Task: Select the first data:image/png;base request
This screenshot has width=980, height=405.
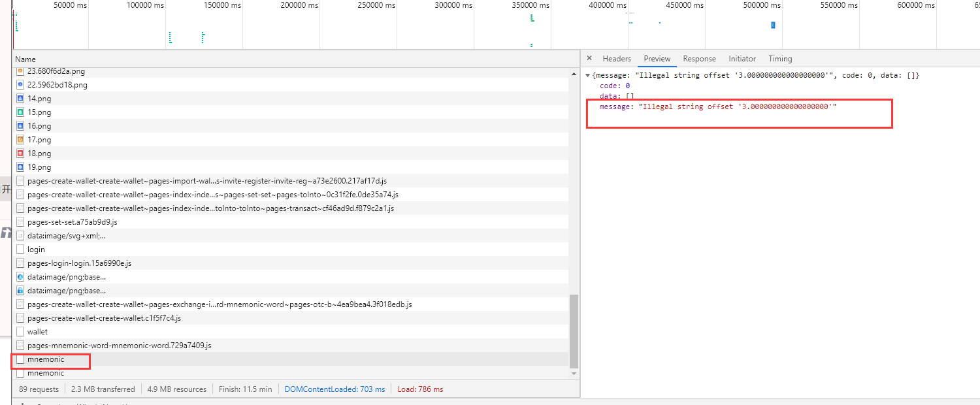Action: 290,277
